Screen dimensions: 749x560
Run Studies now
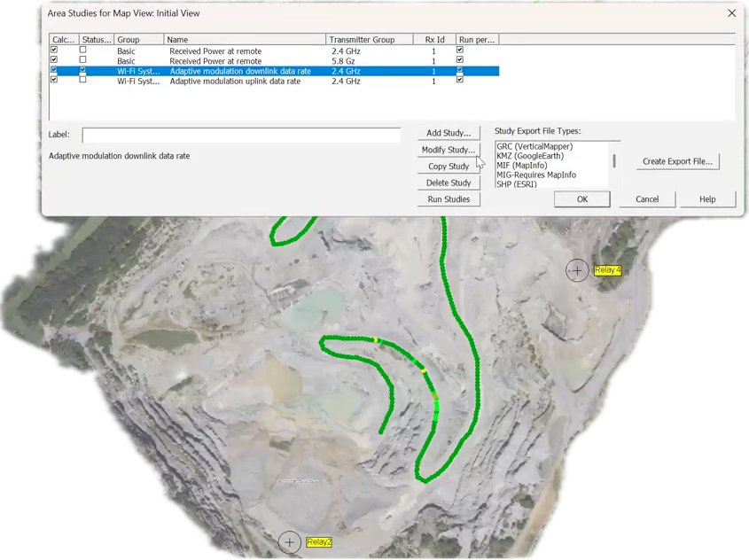pos(449,199)
